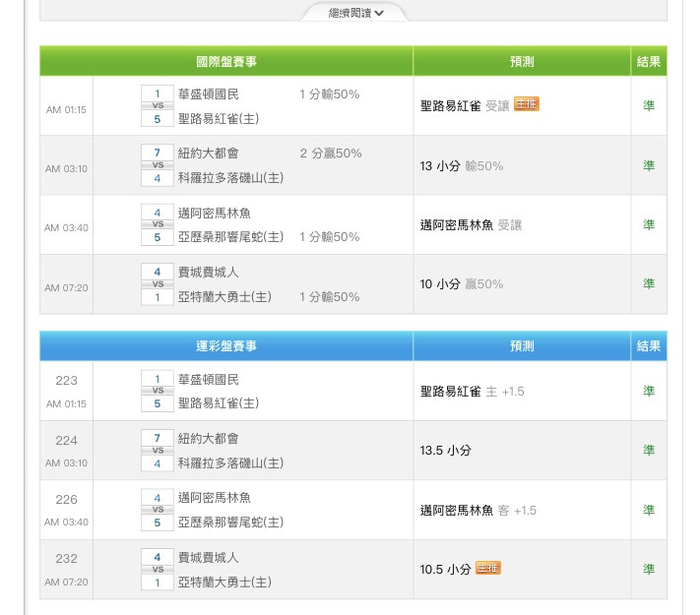Select 邁阿密馬林魚 in game 226 row
The image size is (700, 615).
click(x=215, y=498)
